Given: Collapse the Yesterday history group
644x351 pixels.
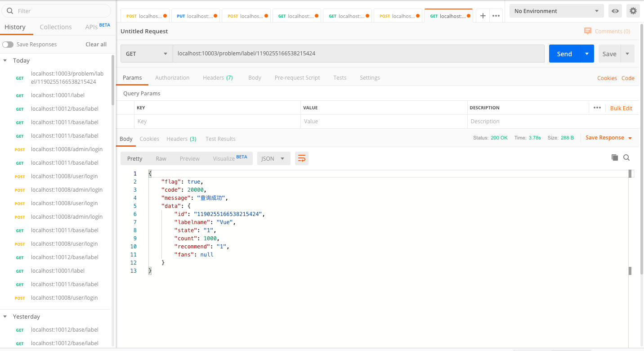Looking at the screenshot, I should (5, 316).
